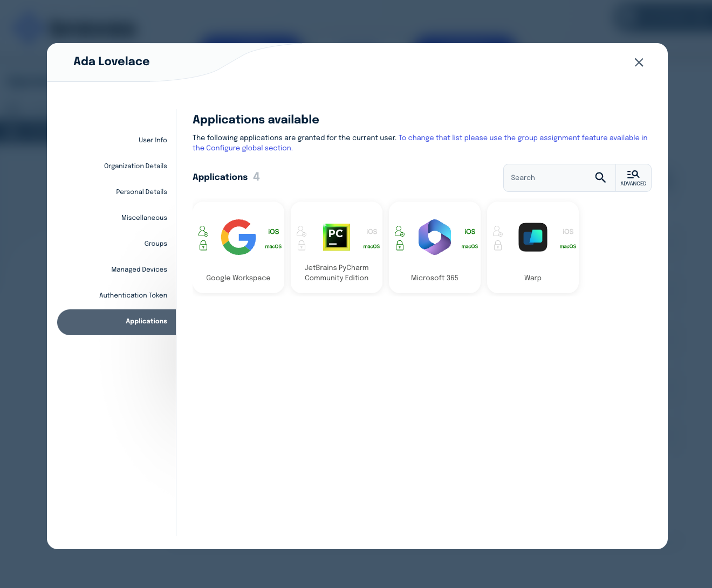Open the User Info section
Screen dimensions: 712x588
point(153,140)
